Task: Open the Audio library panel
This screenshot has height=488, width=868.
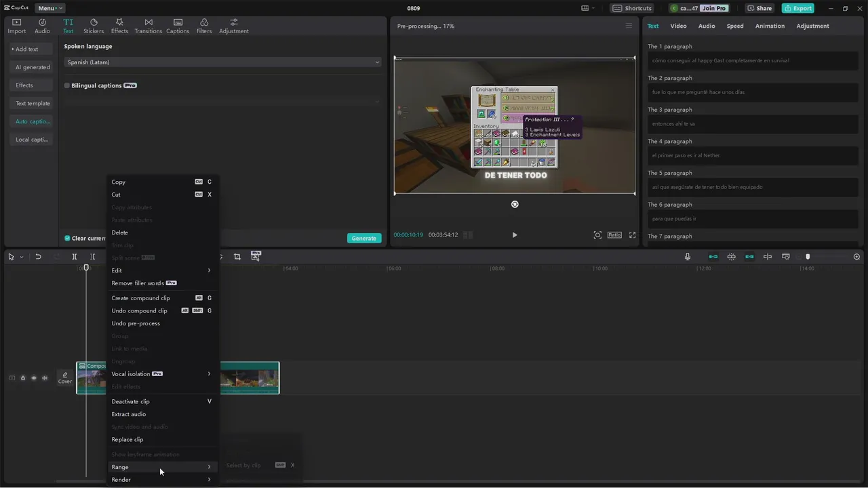Action: (42, 26)
